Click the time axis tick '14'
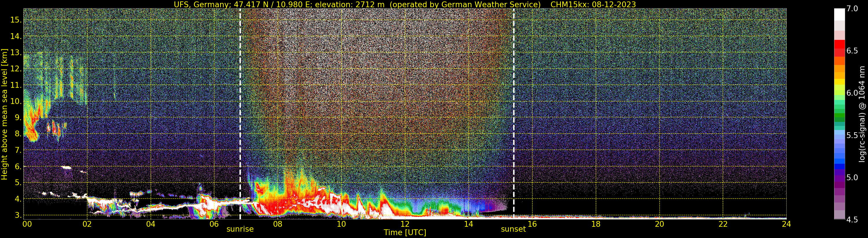Viewport: 868px width, 238px height. click(468, 224)
